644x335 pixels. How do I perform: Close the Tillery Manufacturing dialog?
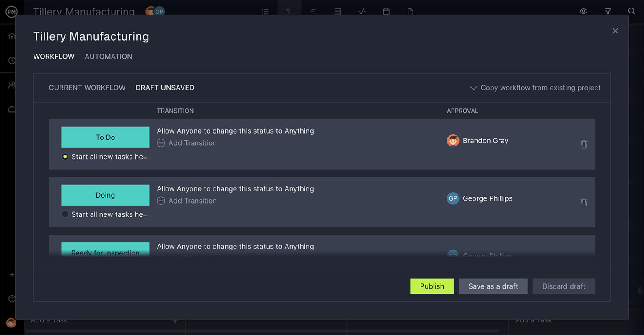(x=615, y=31)
